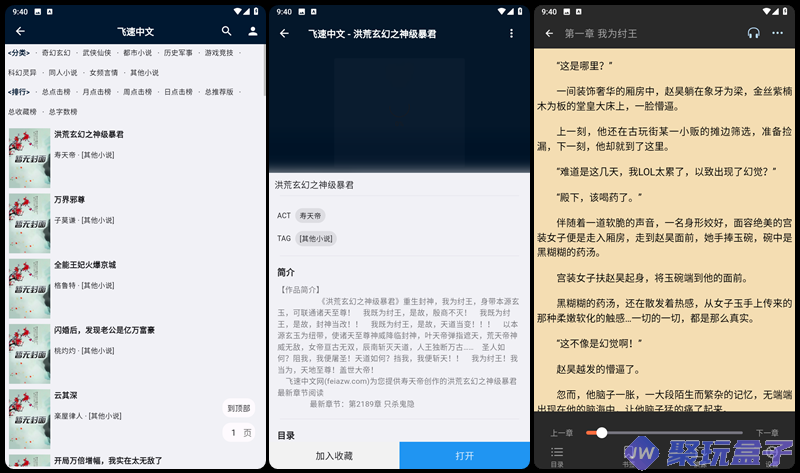Tap book title 洪荒玄幻之神级暴君 on detail screen
800x473 pixels.
pos(314,185)
